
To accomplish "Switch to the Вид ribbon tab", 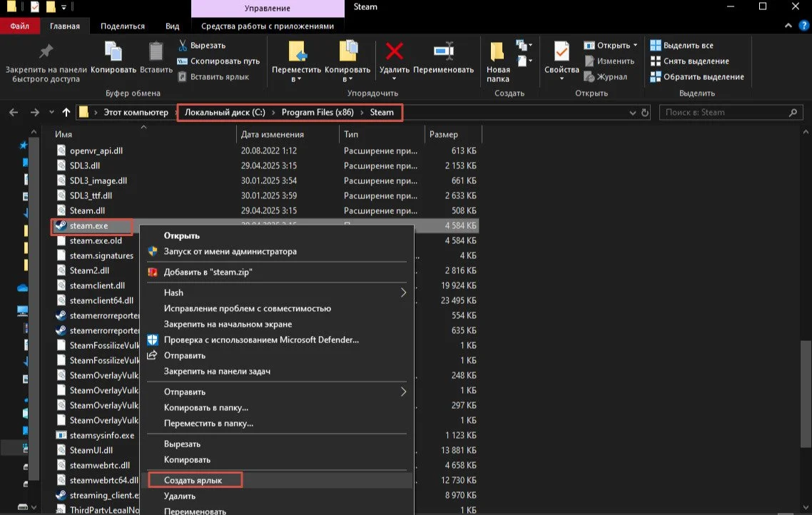I will click(173, 26).
